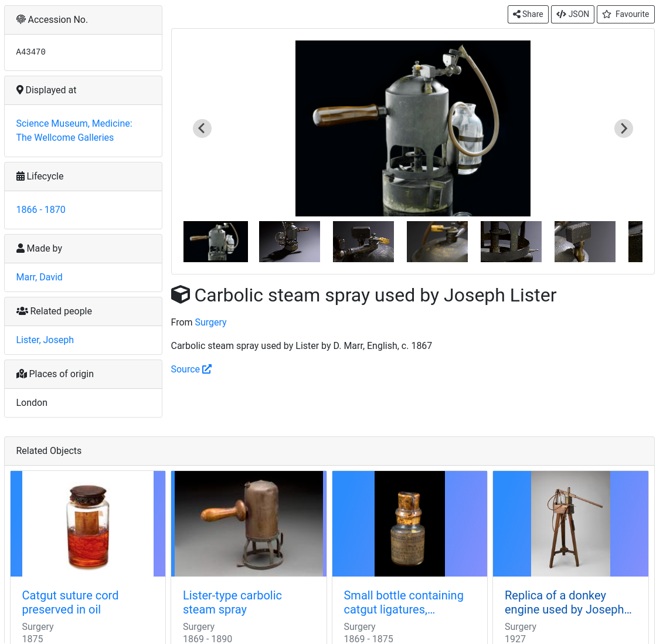Click the external link icon beside Source
Screen dimensions: 663x644
[207, 370]
